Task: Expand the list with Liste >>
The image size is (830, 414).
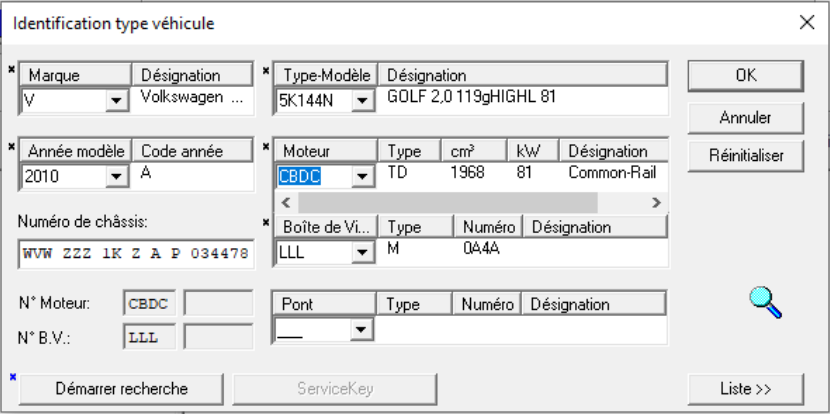Action: [x=745, y=389]
